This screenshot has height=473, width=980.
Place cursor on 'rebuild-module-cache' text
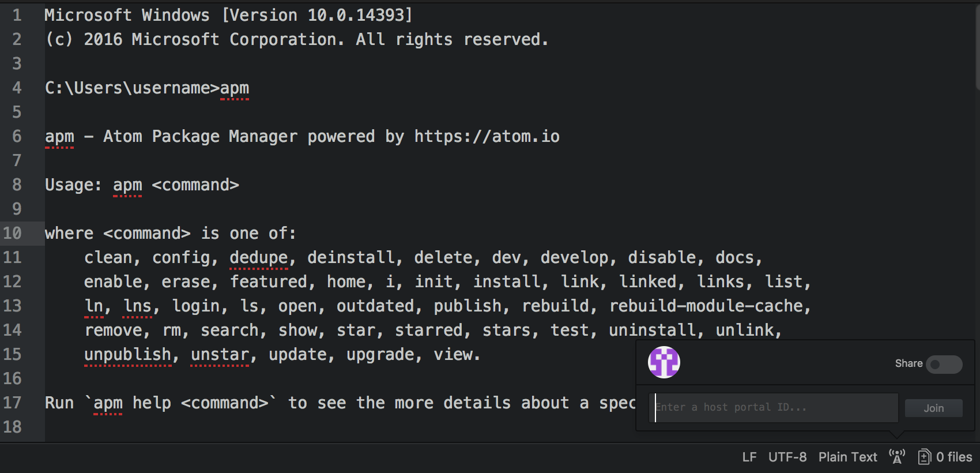pos(710,306)
